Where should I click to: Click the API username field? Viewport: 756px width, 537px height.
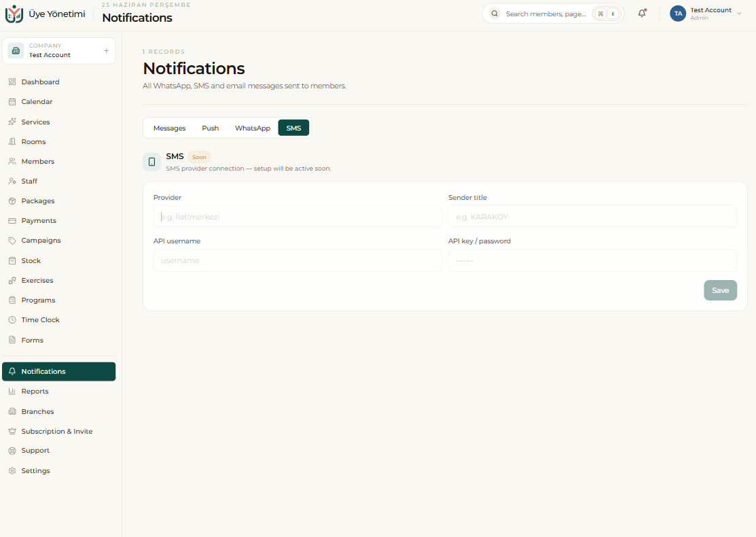click(x=298, y=260)
